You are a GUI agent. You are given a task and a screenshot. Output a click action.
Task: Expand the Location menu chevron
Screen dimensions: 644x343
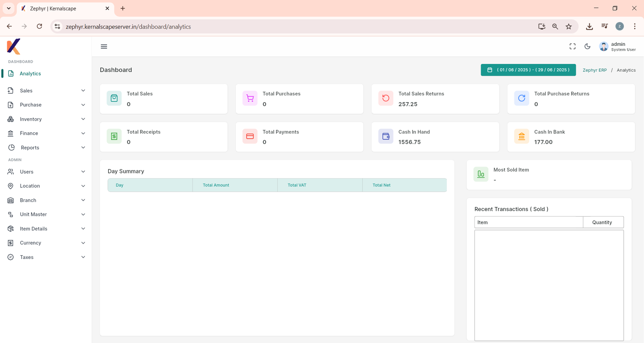(83, 186)
